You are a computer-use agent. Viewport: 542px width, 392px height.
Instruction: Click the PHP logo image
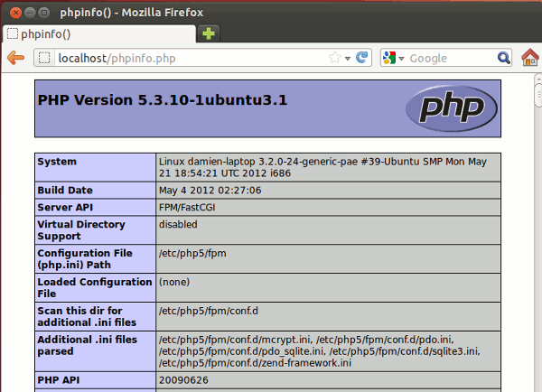point(452,108)
